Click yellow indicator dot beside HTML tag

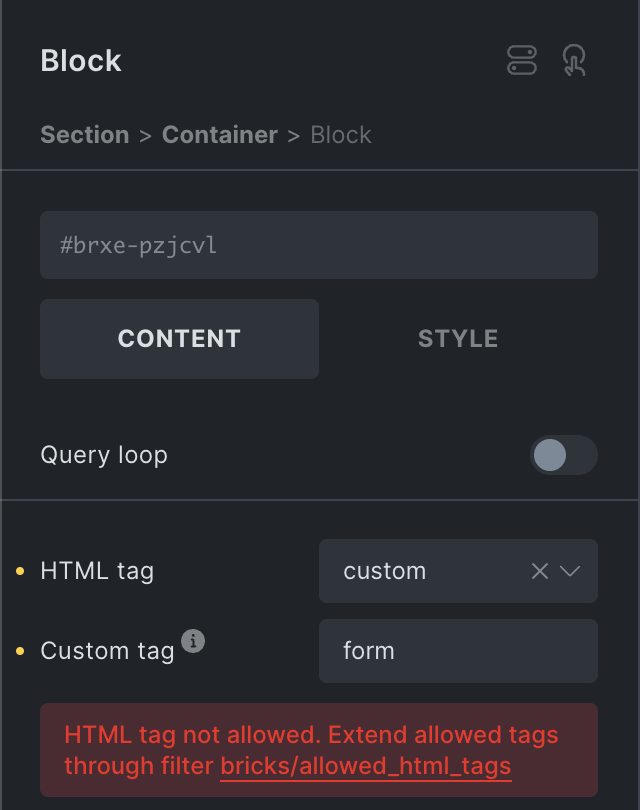pos(21,572)
